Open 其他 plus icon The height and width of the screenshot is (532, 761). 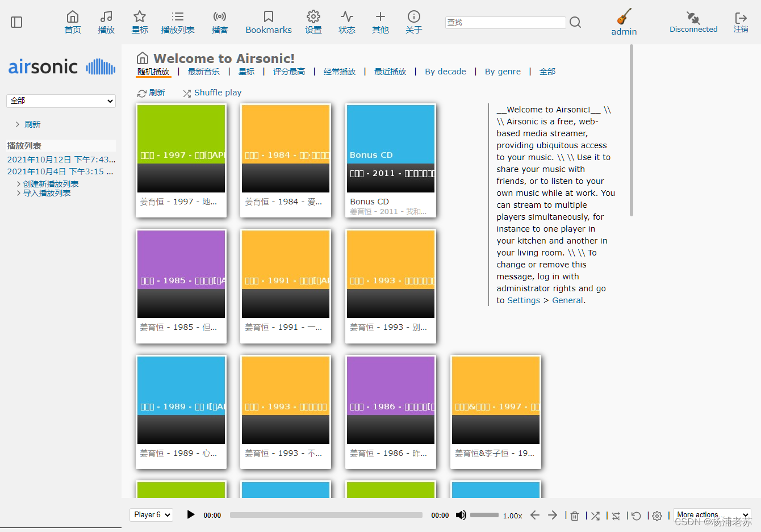coord(380,17)
